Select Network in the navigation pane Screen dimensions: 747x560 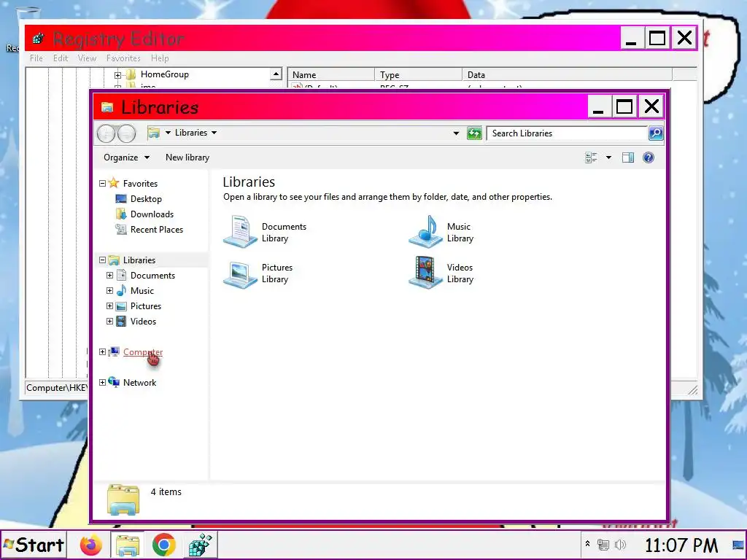(x=139, y=382)
